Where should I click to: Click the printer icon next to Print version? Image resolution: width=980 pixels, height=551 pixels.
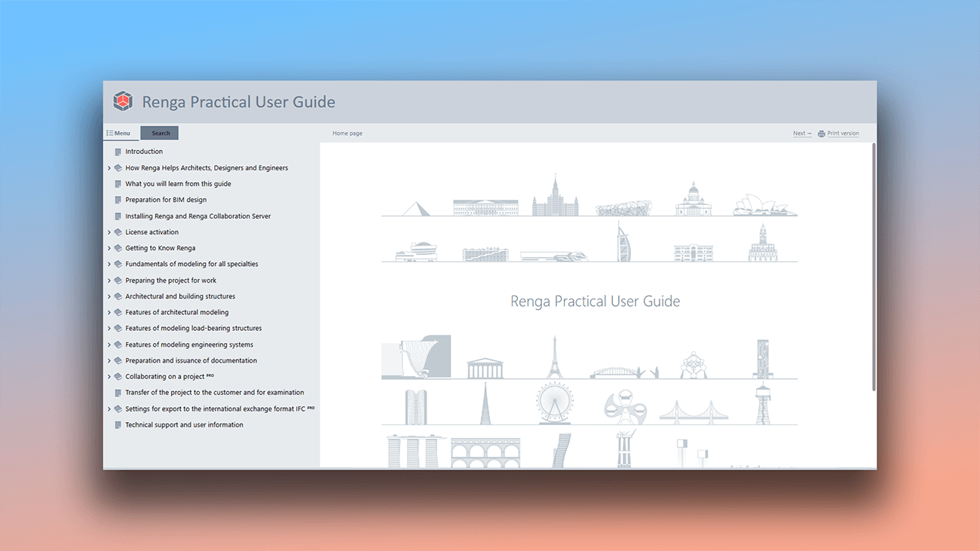coord(821,133)
